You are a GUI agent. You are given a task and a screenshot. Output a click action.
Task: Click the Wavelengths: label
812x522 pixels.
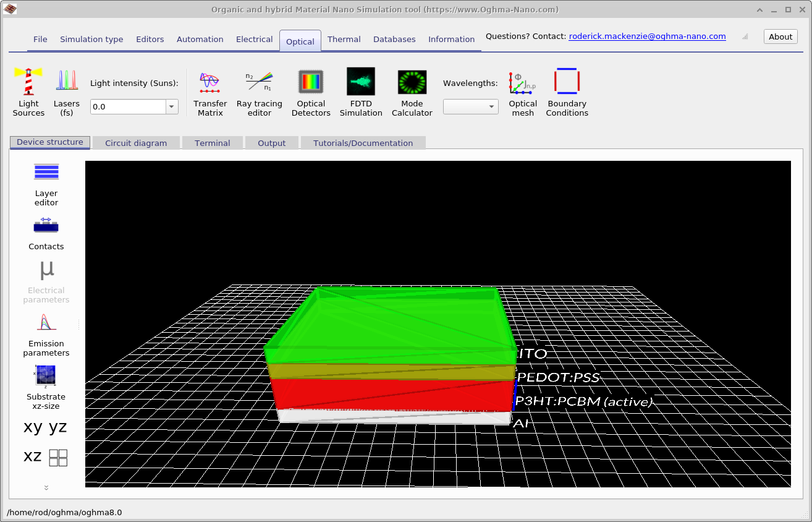(x=470, y=83)
